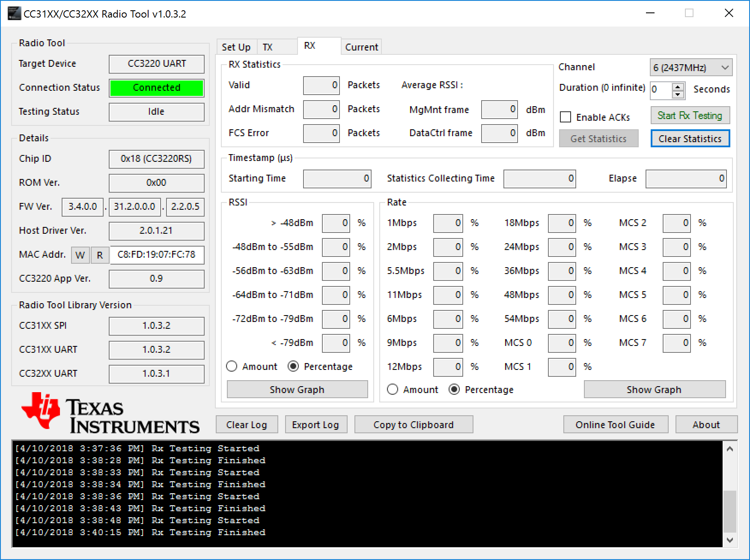Click CC3220 App Ver. value 0.9

click(x=157, y=279)
